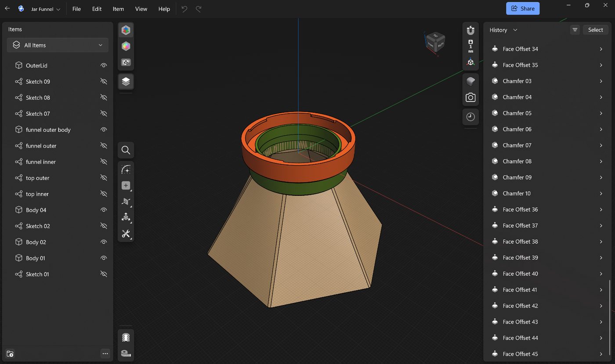
Task: Click the new folder icon in Items
Action: [10, 353]
